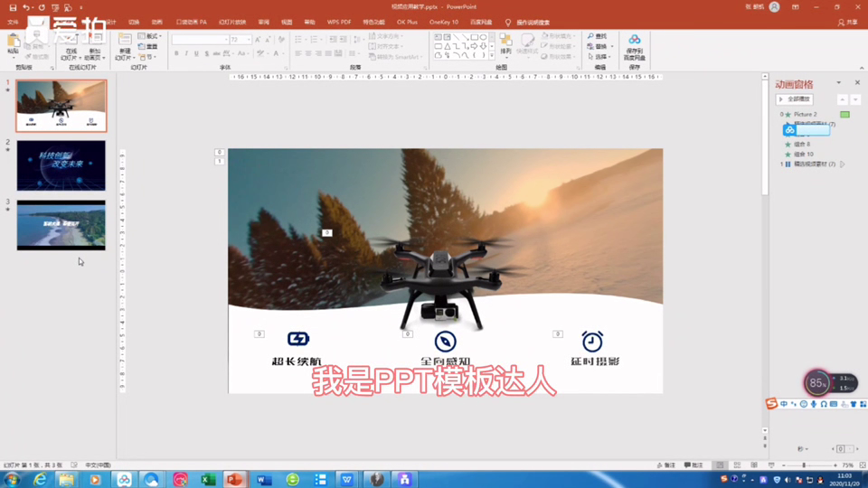
Task: Play all animations (全部播放) button
Action: click(795, 99)
